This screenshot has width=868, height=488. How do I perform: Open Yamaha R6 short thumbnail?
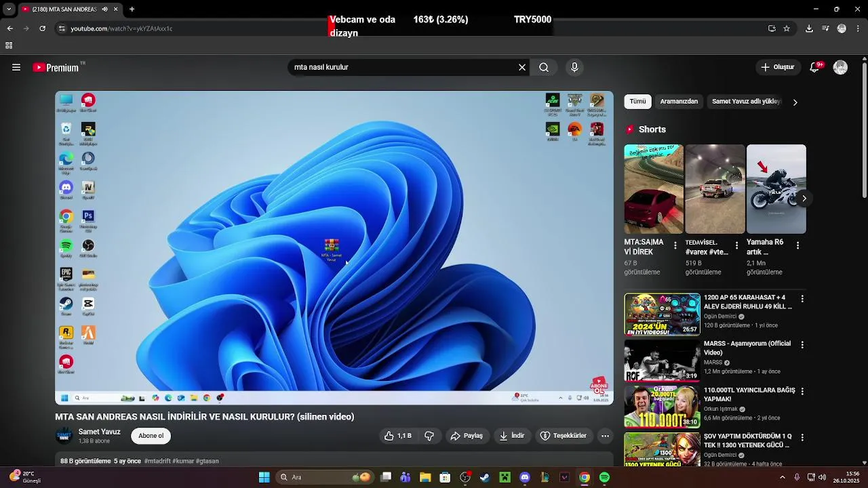tap(776, 189)
